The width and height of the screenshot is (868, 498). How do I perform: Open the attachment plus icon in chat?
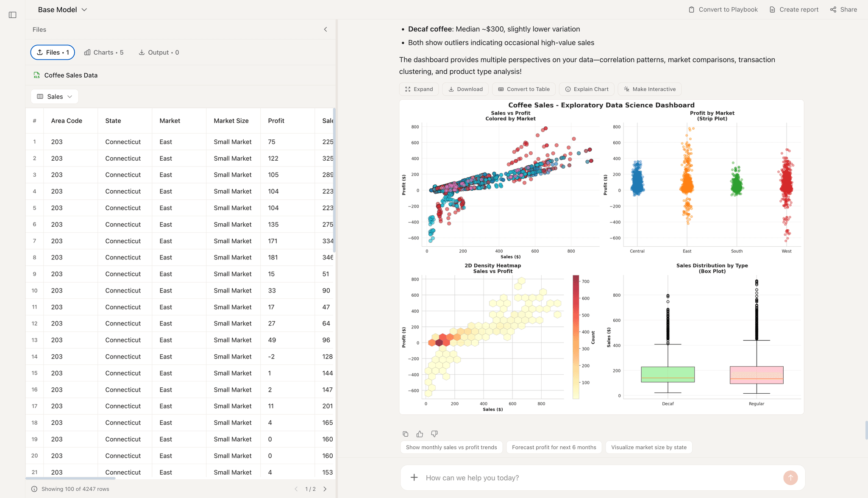[414, 478]
